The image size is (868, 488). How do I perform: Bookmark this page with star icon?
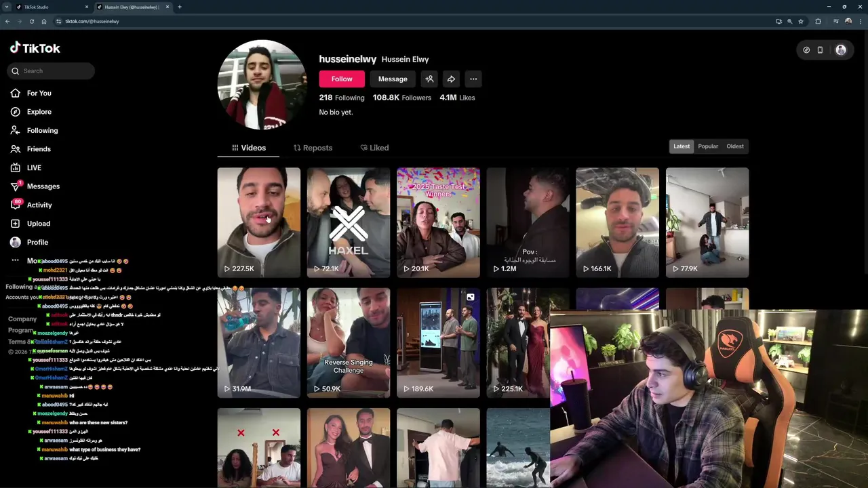801,21
